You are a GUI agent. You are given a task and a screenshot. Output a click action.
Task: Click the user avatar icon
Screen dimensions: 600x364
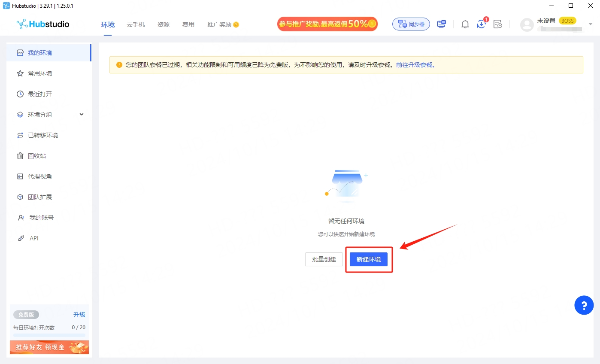tap(527, 24)
